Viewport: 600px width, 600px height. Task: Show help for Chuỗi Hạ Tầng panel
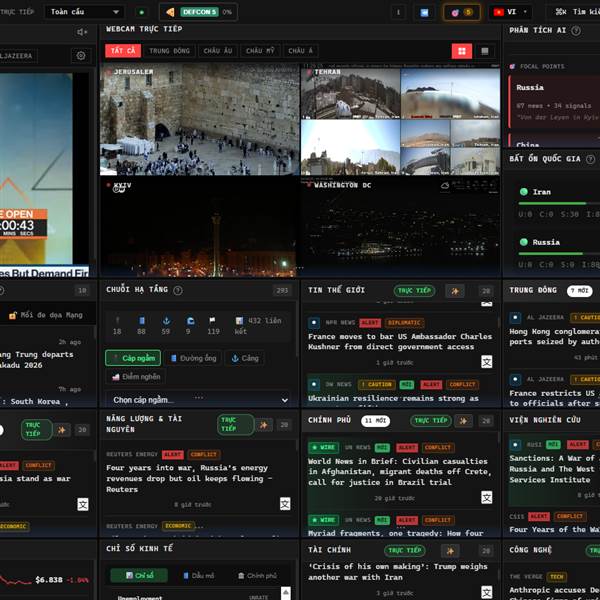click(178, 291)
